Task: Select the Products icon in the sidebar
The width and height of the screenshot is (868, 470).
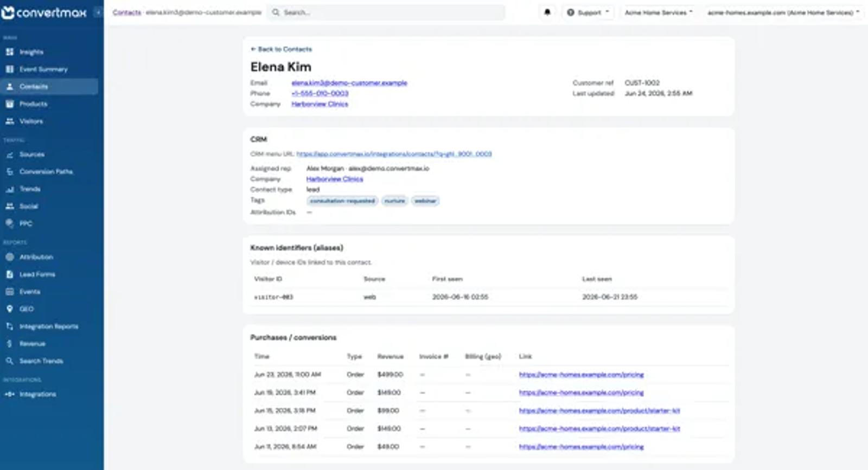Action: (x=9, y=104)
